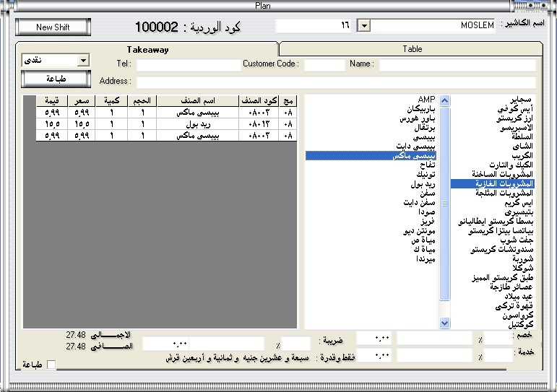
Task: Click the scroll up arrow in the category list
Action: click(x=444, y=100)
